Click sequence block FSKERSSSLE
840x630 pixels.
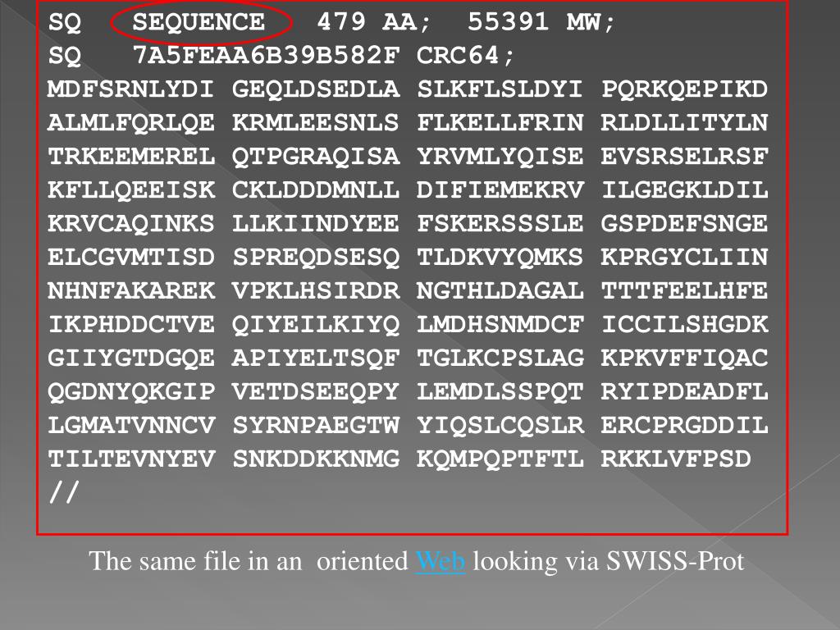pyautogui.click(x=500, y=224)
